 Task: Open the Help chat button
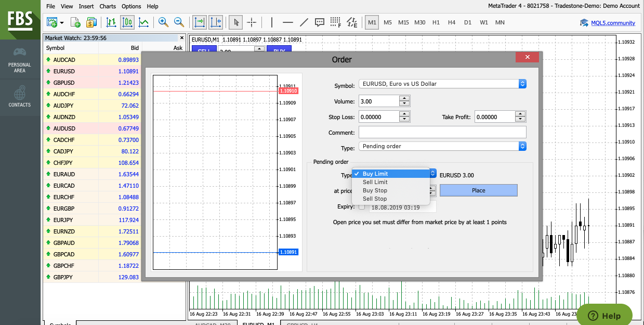pos(604,316)
